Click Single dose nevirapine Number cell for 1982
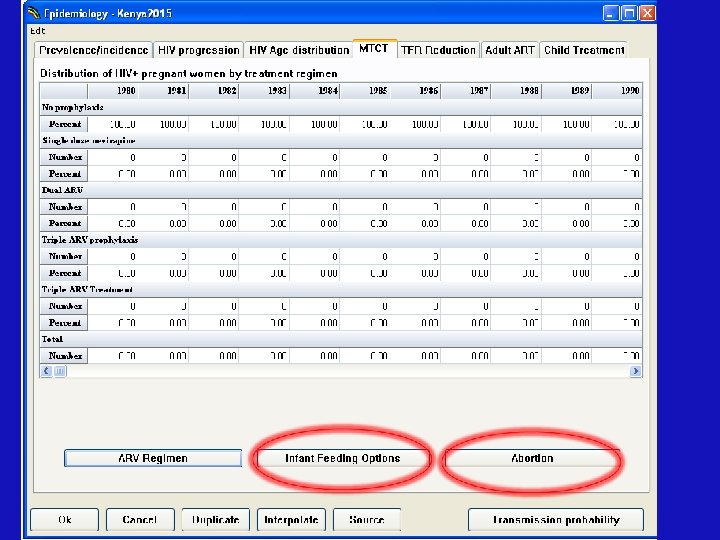 tap(214, 157)
